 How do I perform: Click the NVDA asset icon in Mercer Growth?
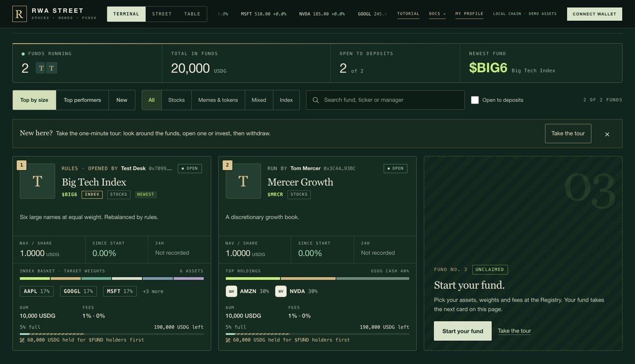pos(281,291)
